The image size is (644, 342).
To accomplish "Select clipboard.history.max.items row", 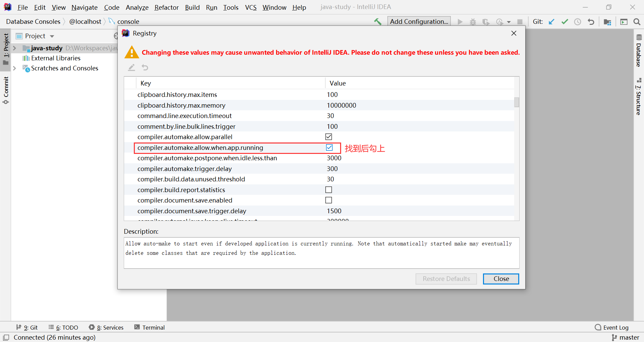I will [x=319, y=95].
